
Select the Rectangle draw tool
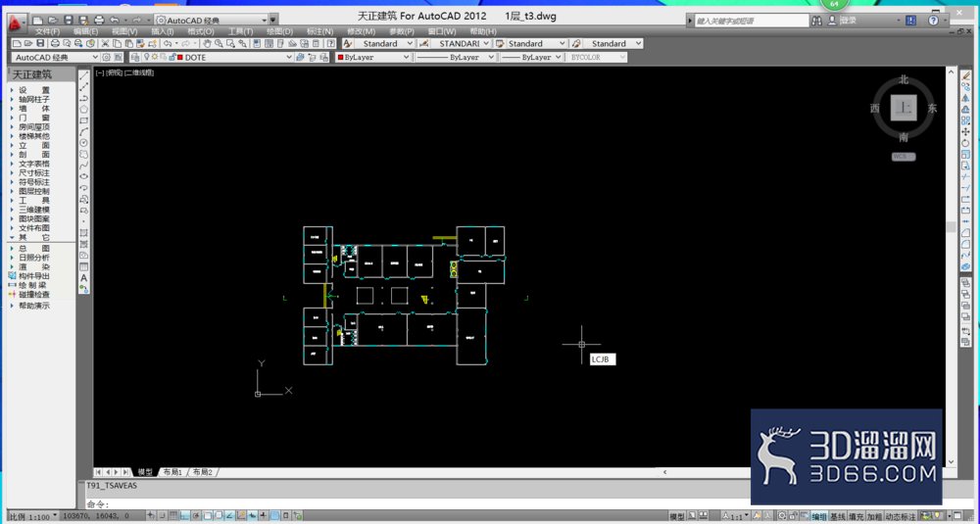coord(83,120)
